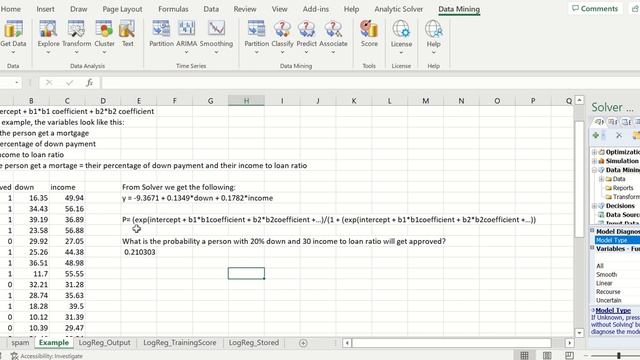Open the Get Data tool
This screenshot has height=360, width=640.
(13, 33)
